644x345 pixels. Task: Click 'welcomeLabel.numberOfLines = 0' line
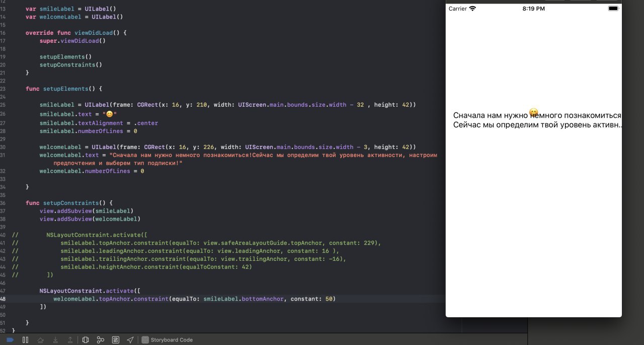[92, 171]
